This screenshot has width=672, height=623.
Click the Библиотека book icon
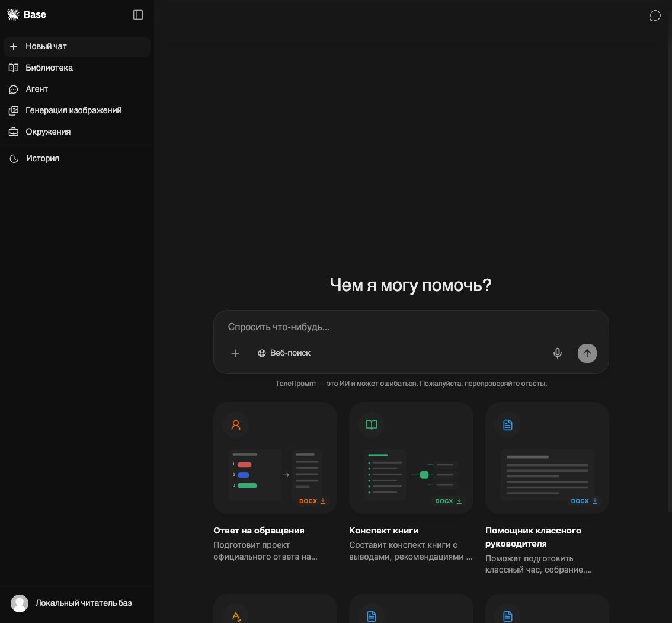click(14, 68)
